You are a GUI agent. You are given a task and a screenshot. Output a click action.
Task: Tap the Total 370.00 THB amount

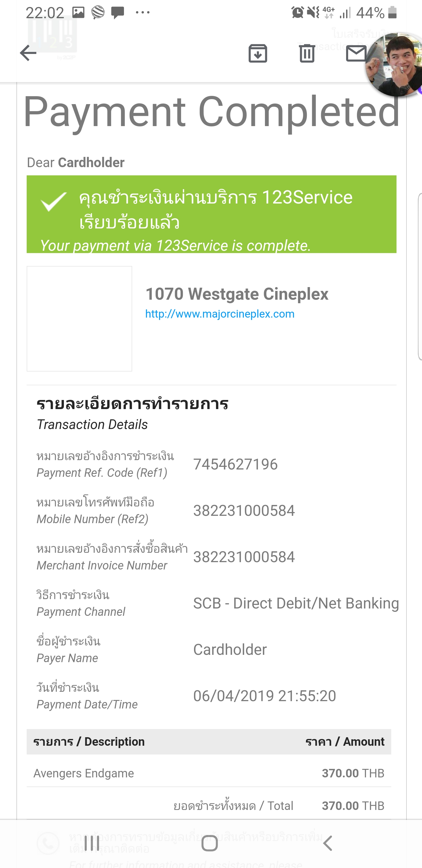[353, 806]
